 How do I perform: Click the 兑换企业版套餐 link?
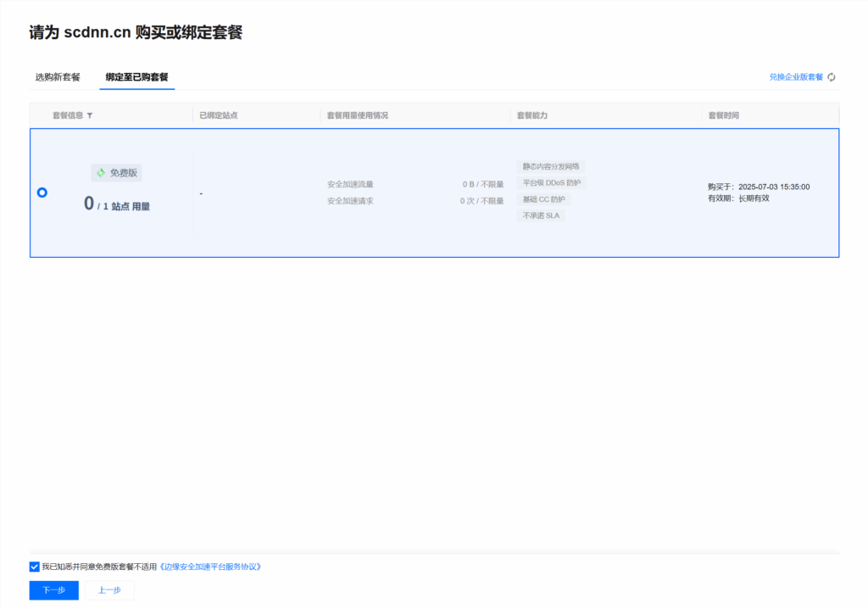click(x=796, y=77)
